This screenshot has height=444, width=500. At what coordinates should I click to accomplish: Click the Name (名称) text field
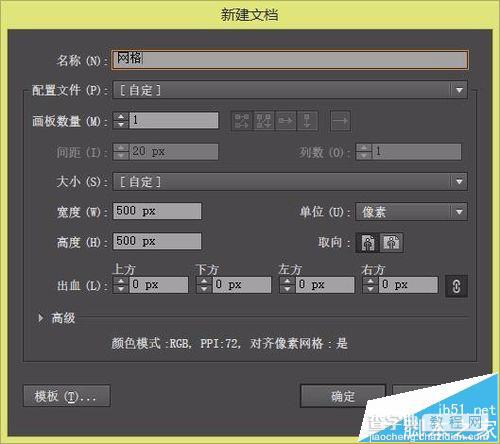[289, 60]
